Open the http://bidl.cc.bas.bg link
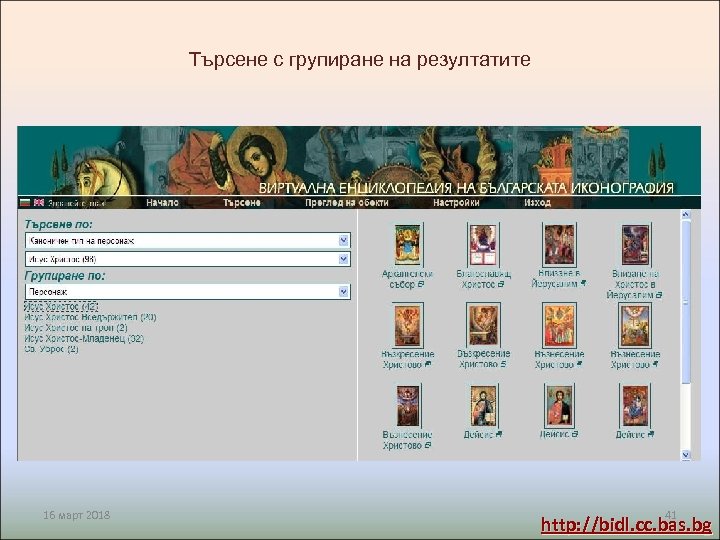 [x=626, y=524]
